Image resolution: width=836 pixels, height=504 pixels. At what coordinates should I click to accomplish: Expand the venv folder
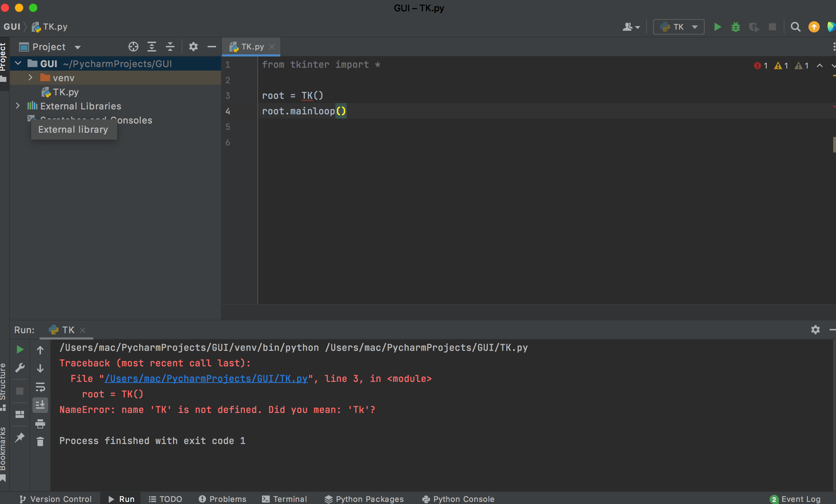pyautogui.click(x=31, y=78)
